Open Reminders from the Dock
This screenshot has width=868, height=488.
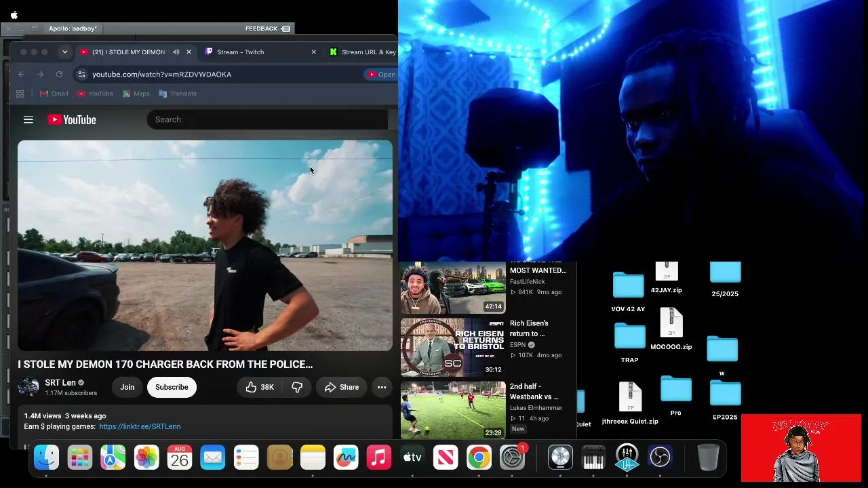(x=246, y=457)
